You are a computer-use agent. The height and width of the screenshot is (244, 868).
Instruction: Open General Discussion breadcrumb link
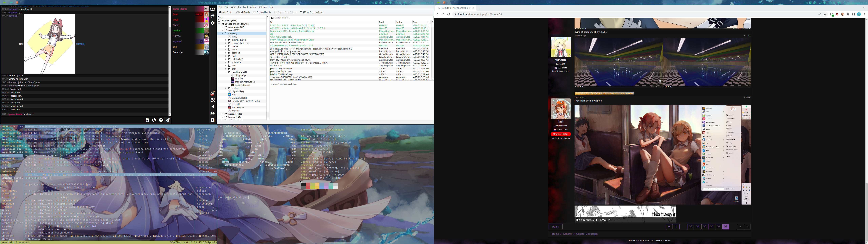[x=587, y=233]
